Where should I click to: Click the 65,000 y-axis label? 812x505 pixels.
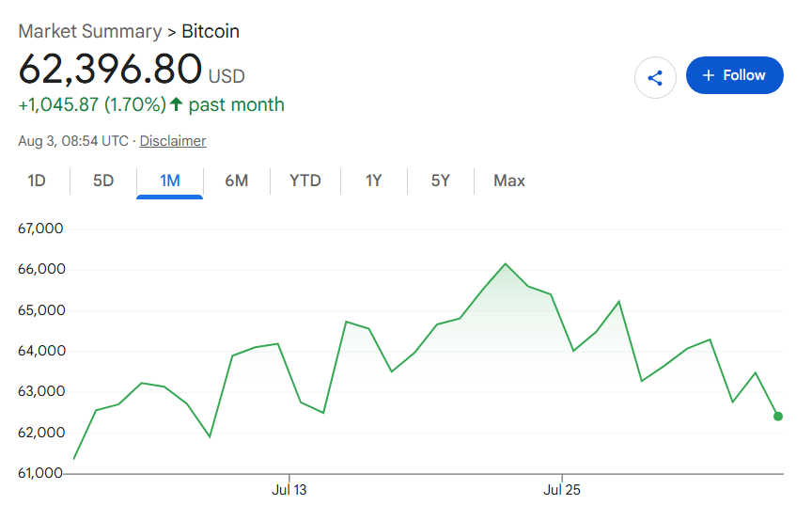tap(41, 310)
